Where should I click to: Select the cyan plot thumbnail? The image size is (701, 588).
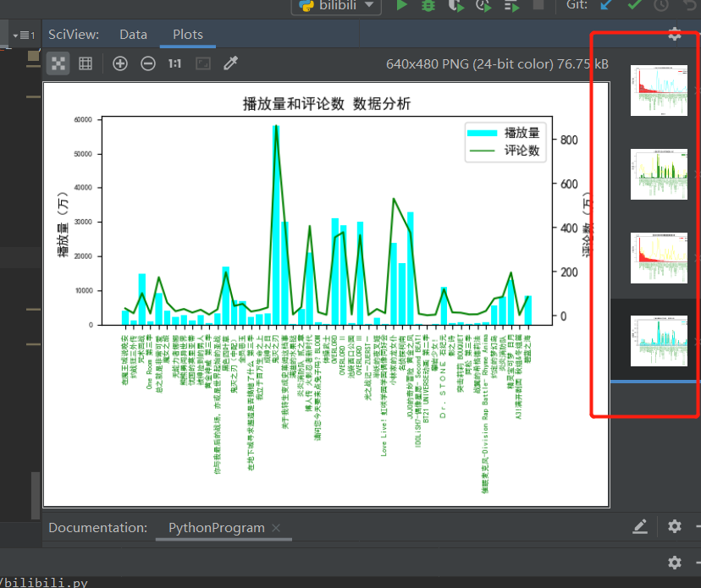click(659, 341)
